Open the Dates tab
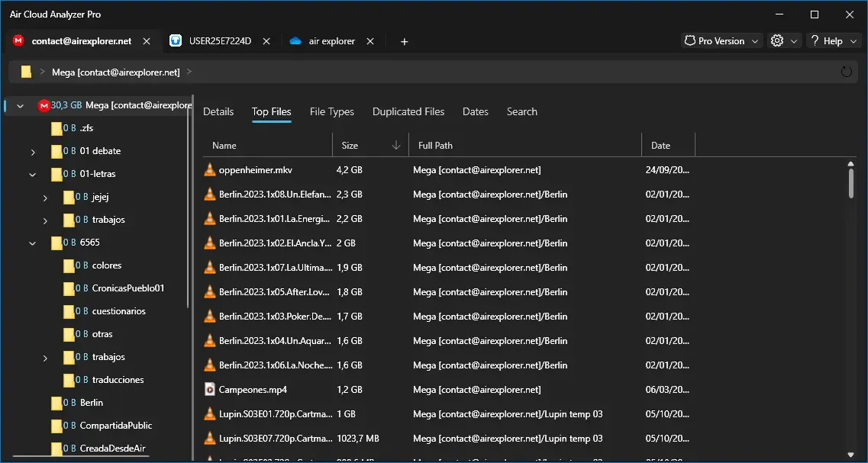 click(x=476, y=111)
